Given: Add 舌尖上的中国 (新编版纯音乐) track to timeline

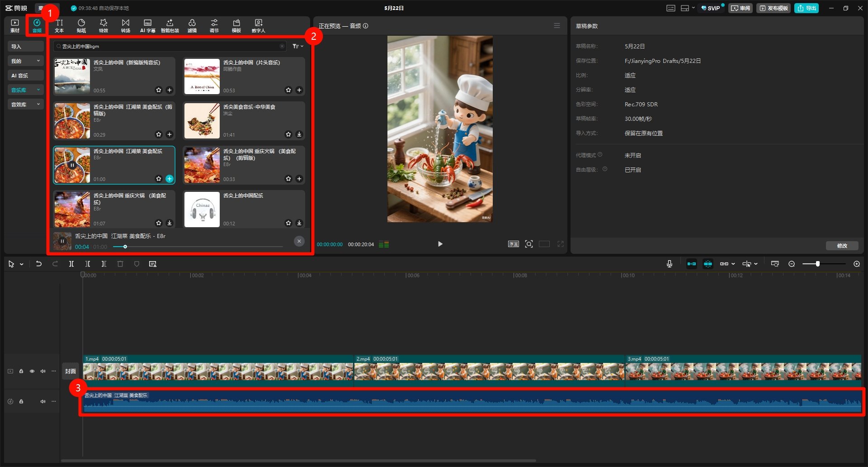Looking at the screenshot, I should coord(170,90).
